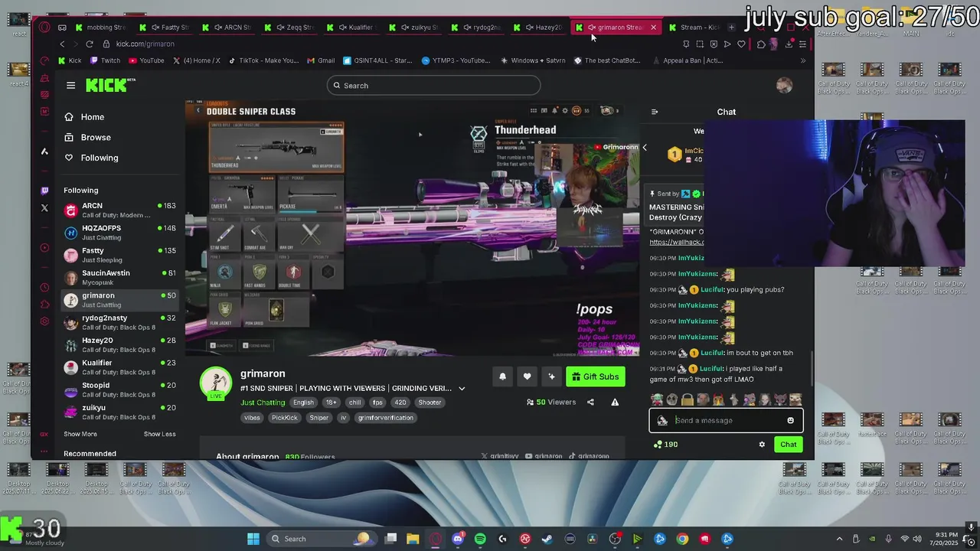This screenshot has height=551, width=980.
Task: Open Fastty channel from Following list
Action: coord(119,255)
